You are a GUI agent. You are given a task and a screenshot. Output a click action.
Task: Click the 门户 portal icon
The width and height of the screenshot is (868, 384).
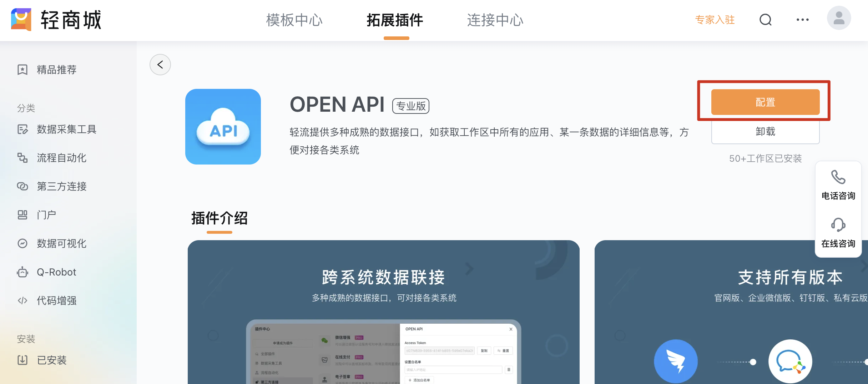[x=22, y=215]
